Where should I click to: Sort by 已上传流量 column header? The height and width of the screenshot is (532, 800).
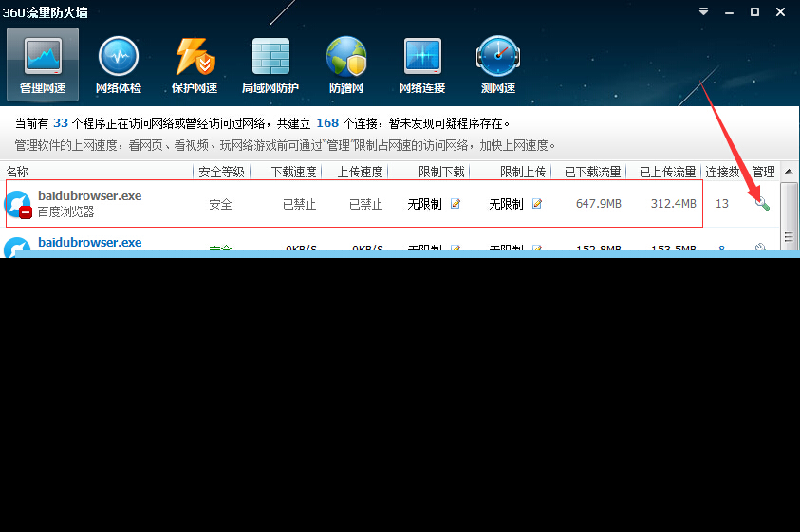667,172
